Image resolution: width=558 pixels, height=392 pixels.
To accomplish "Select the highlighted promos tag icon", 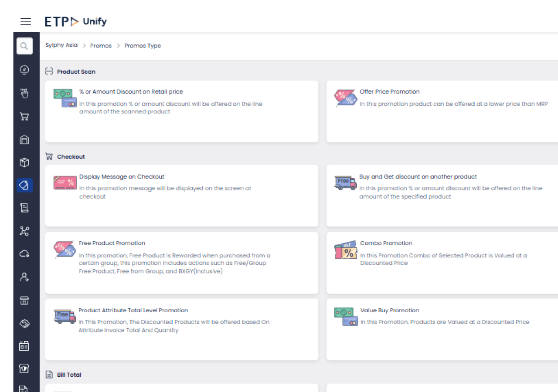I will (24, 185).
